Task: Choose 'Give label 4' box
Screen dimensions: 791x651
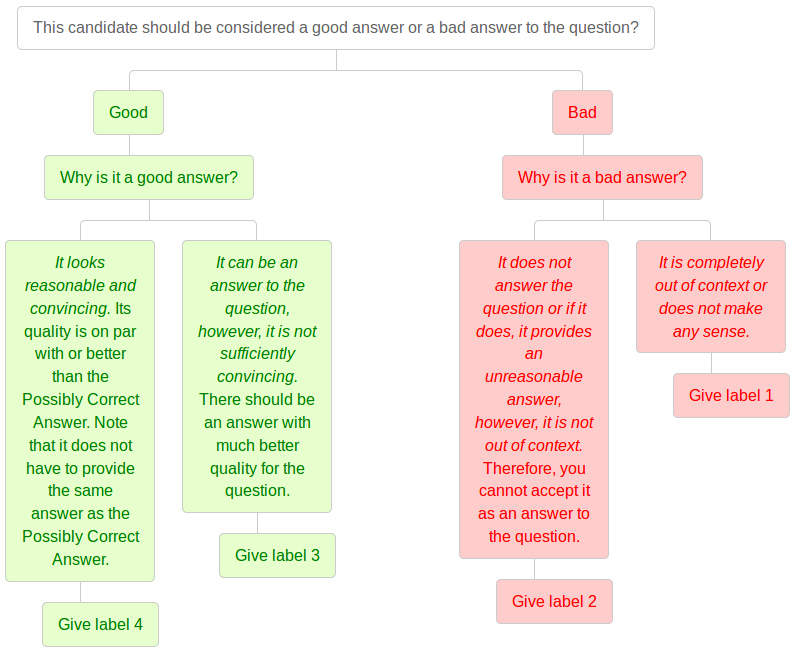Action: (100, 624)
